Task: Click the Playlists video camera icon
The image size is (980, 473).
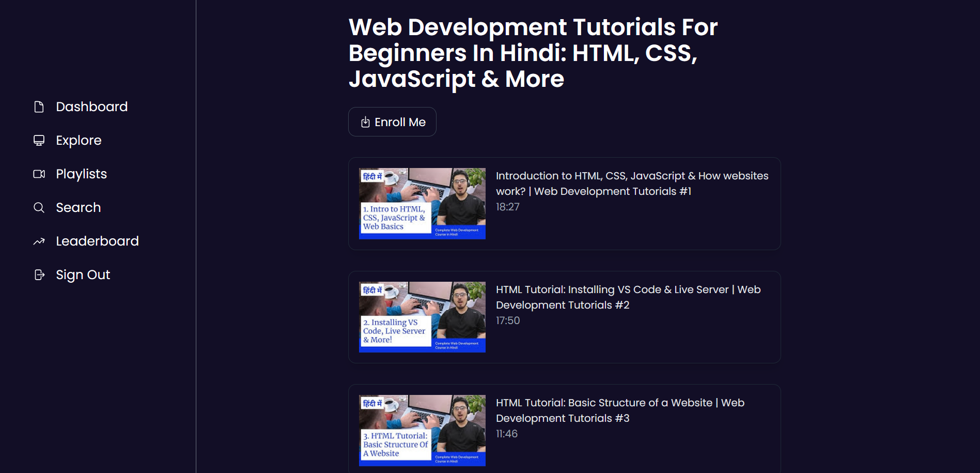Action: tap(39, 174)
